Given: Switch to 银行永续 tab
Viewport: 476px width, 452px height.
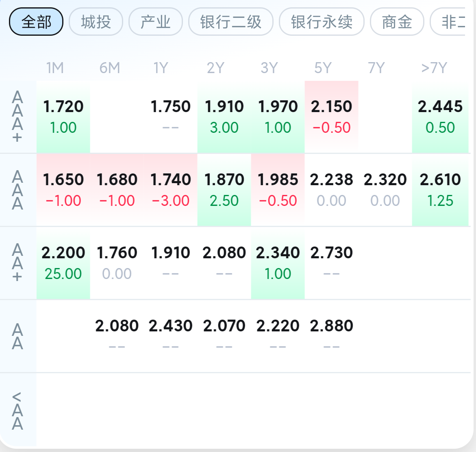Looking at the screenshot, I should (322, 22).
